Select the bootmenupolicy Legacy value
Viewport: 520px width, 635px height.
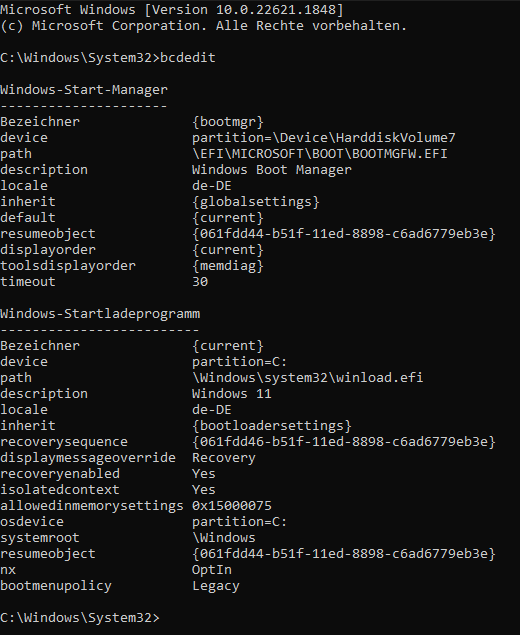click(216, 586)
